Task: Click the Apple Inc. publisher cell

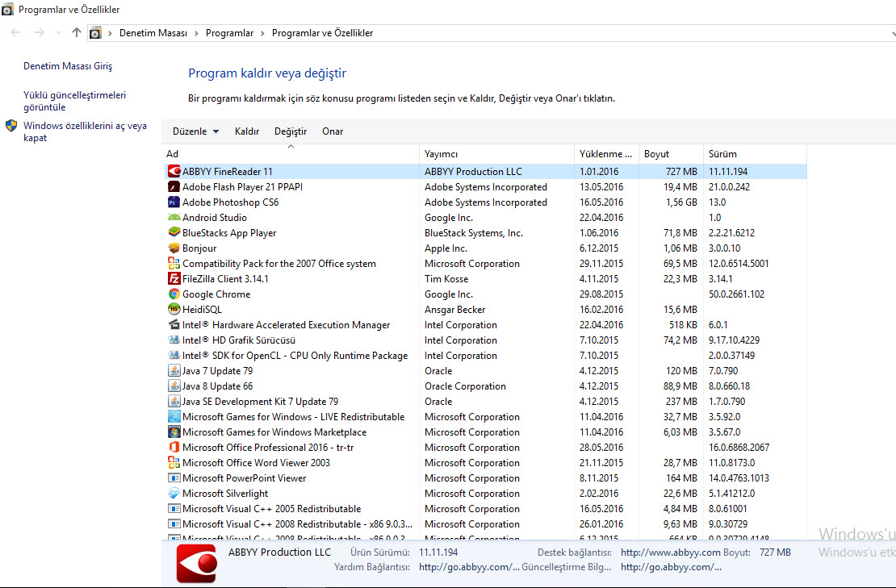Action: 446,248
